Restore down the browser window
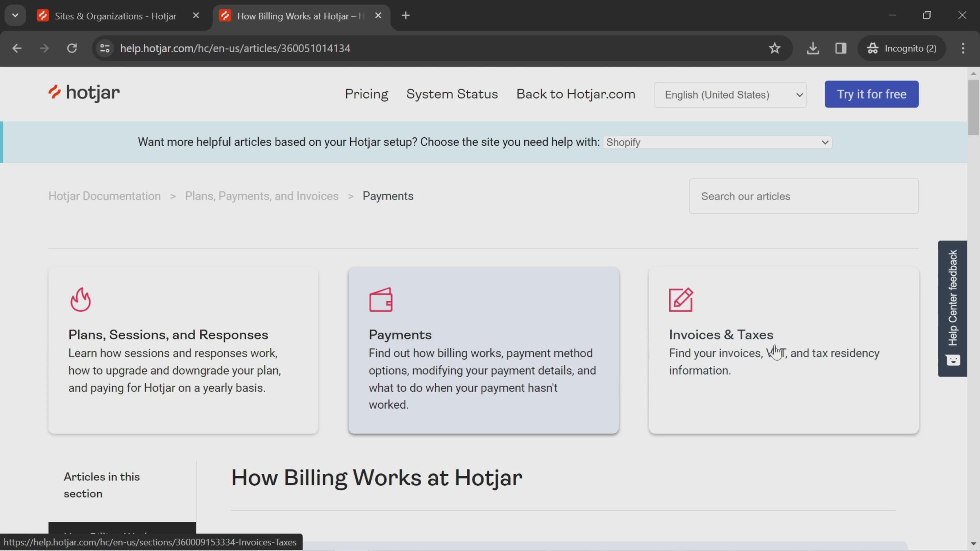This screenshot has height=551, width=980. (x=927, y=15)
